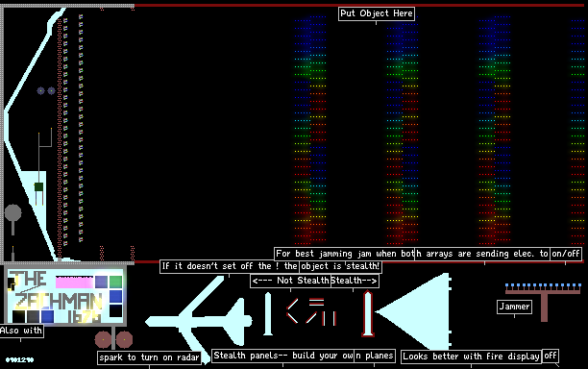Pick the green swatch in Zachman logo
Viewport: 588px width, 369px height.
coord(116,282)
